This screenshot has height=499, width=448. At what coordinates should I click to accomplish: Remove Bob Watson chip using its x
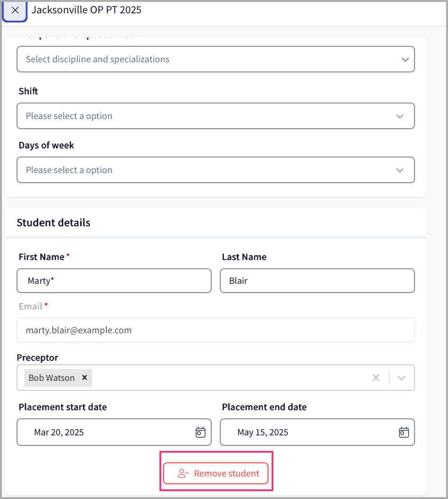coord(84,378)
